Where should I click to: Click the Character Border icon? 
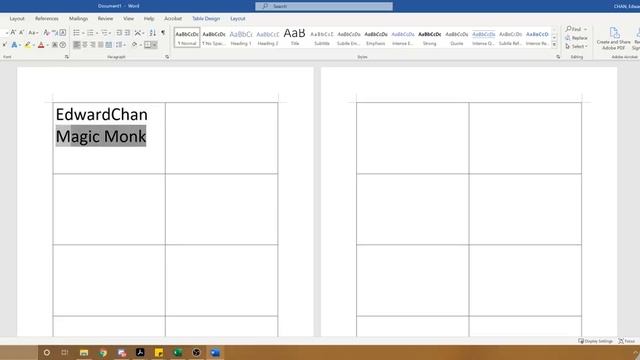62,33
